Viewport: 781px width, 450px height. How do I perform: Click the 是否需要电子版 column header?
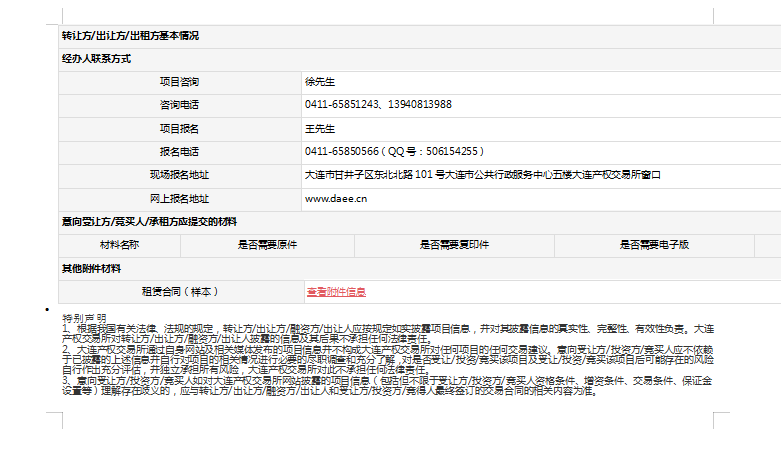[x=654, y=244]
